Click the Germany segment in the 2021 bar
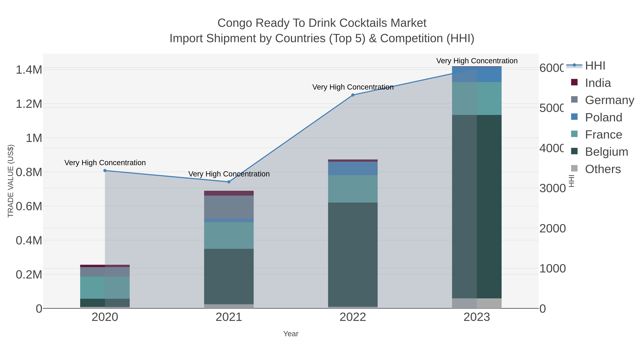The width and height of the screenshot is (644, 362). (229, 207)
